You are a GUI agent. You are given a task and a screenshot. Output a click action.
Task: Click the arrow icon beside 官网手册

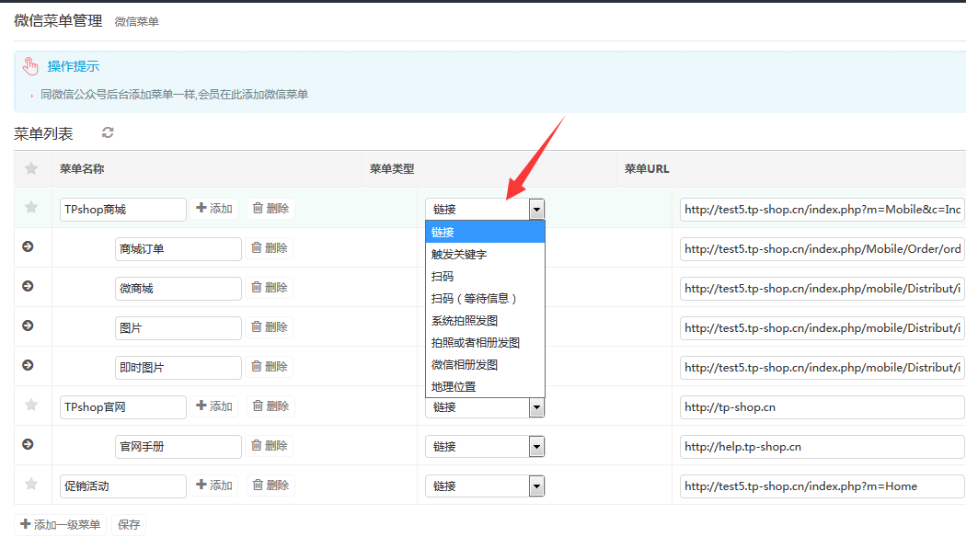[x=28, y=444]
